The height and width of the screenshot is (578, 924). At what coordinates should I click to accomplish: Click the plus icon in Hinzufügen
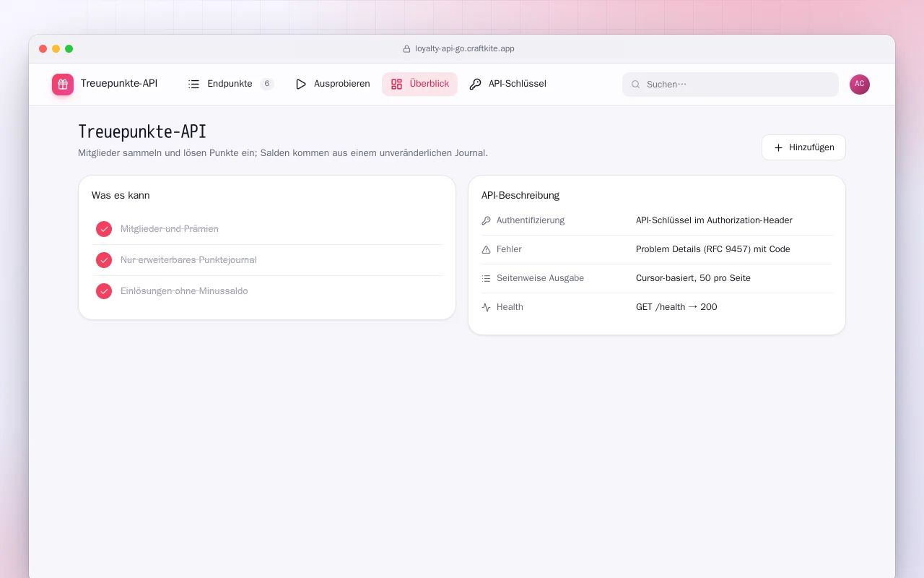(x=778, y=147)
